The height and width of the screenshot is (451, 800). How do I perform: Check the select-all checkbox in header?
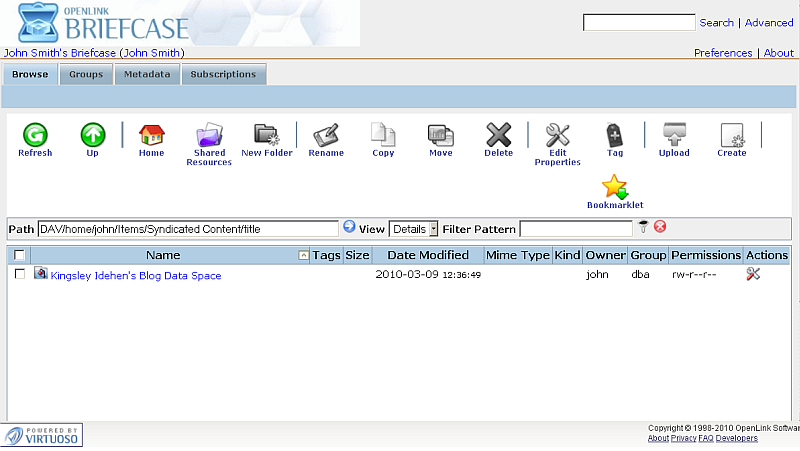pos(19,256)
